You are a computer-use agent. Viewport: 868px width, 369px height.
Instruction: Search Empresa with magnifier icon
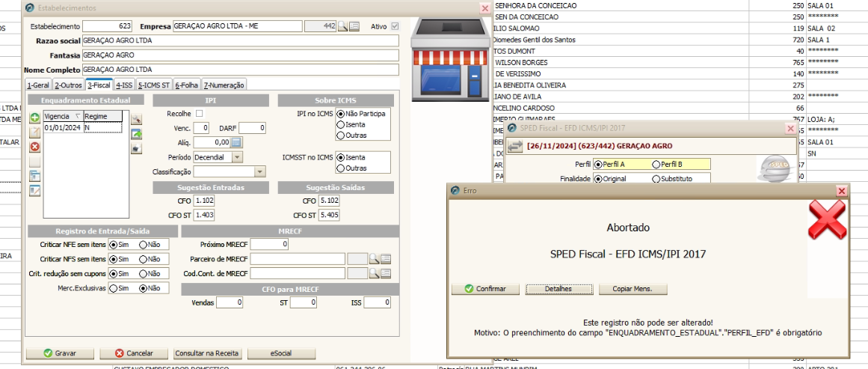click(x=343, y=26)
